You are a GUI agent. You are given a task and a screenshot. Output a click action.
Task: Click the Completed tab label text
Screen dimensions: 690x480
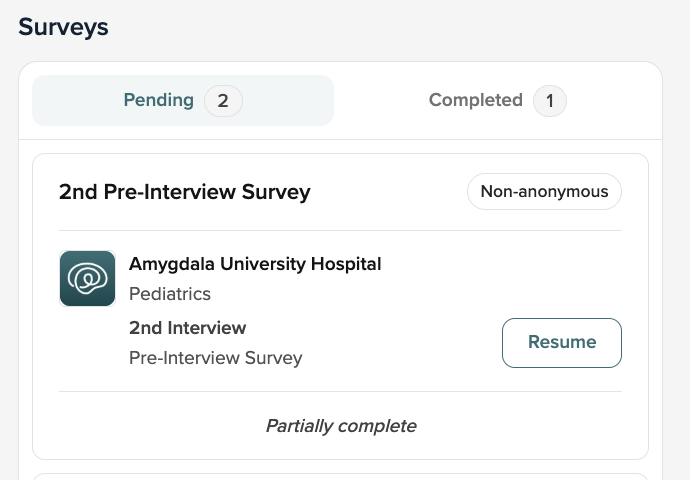coord(476,100)
